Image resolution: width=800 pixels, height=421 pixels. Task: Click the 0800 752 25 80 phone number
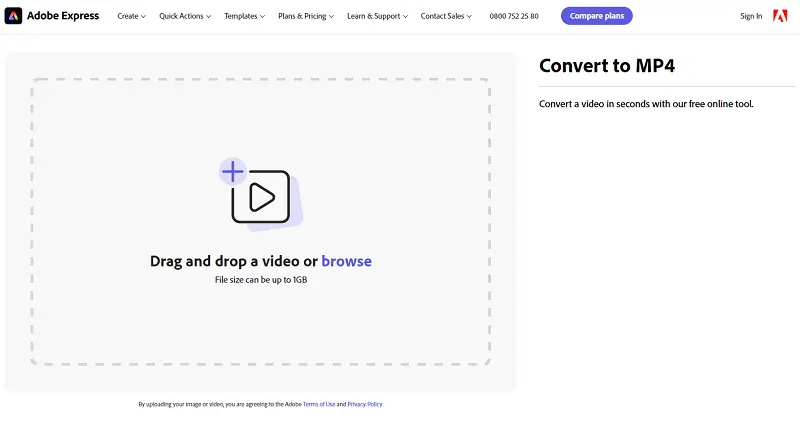[x=514, y=16]
